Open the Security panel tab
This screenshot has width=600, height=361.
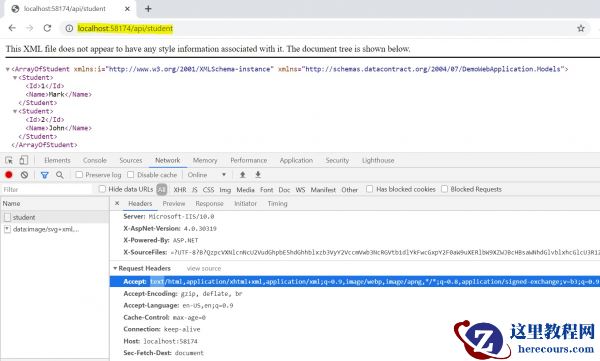tap(337, 160)
